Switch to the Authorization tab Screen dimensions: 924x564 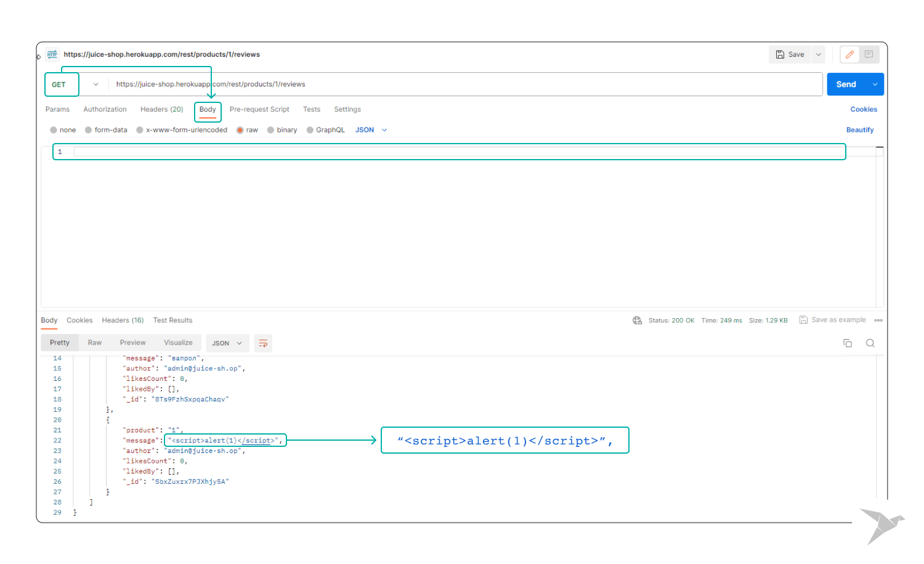tap(105, 110)
